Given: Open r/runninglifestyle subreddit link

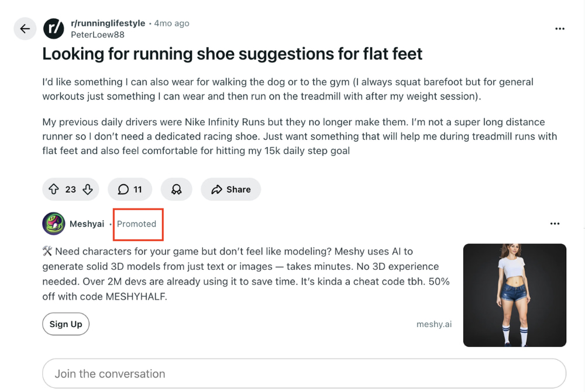Looking at the screenshot, I should point(108,23).
